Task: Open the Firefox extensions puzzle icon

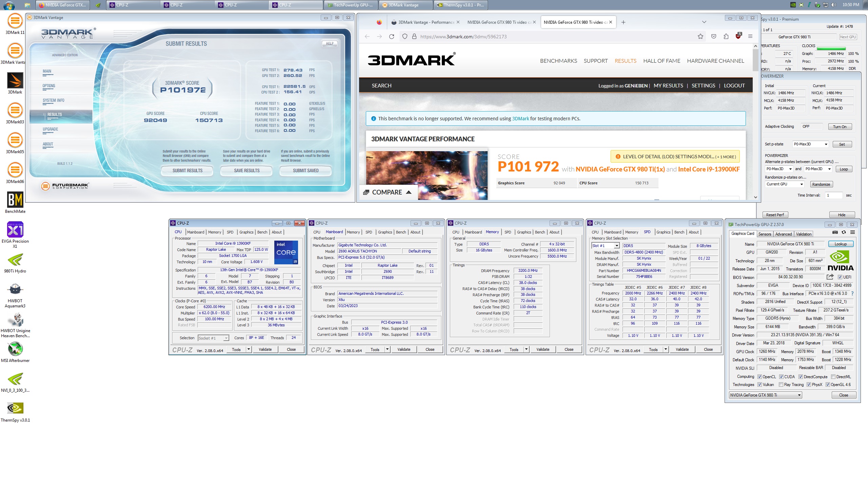Action: point(726,37)
